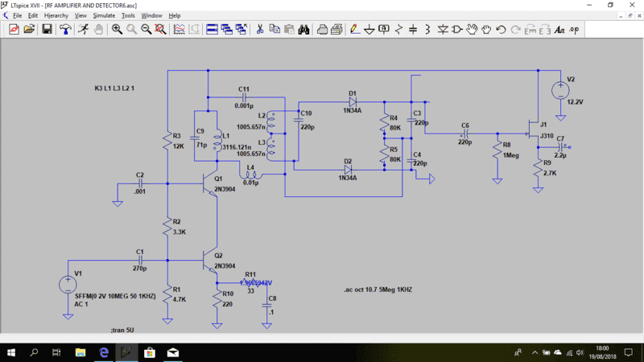This screenshot has width=644, height=362.
Task: Click the Undo toolbar button
Action: pyautogui.click(x=501, y=30)
